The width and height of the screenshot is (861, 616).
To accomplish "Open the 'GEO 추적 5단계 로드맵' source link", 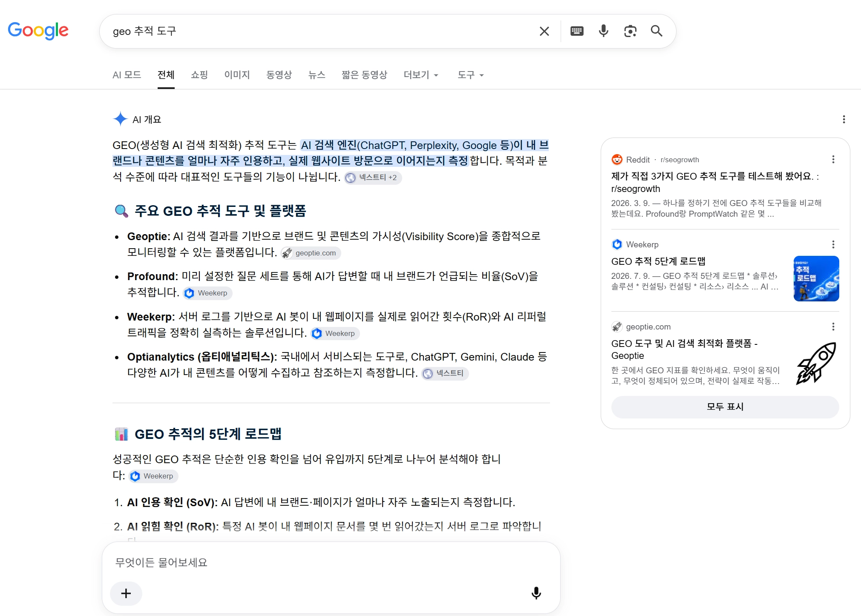I will (x=658, y=261).
